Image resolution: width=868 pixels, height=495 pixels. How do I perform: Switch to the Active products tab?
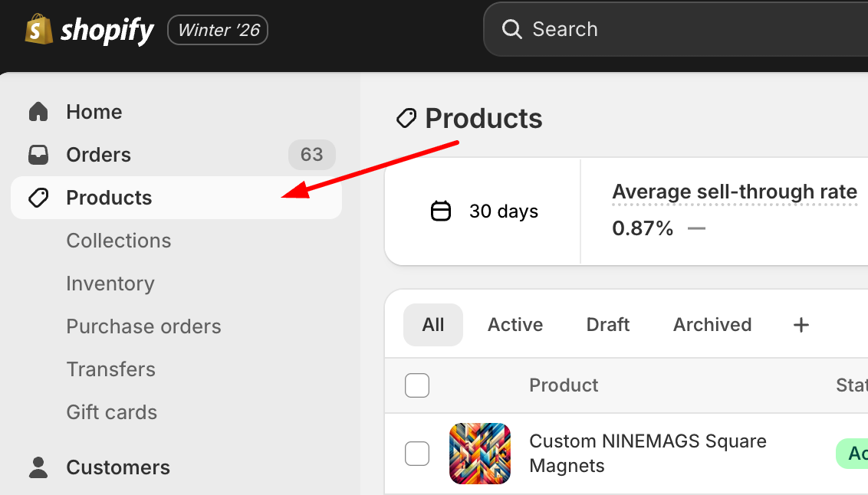point(515,325)
